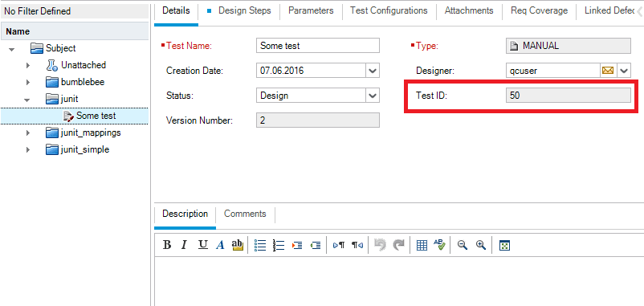Toggle italic formatting in description toolbar

(184, 245)
